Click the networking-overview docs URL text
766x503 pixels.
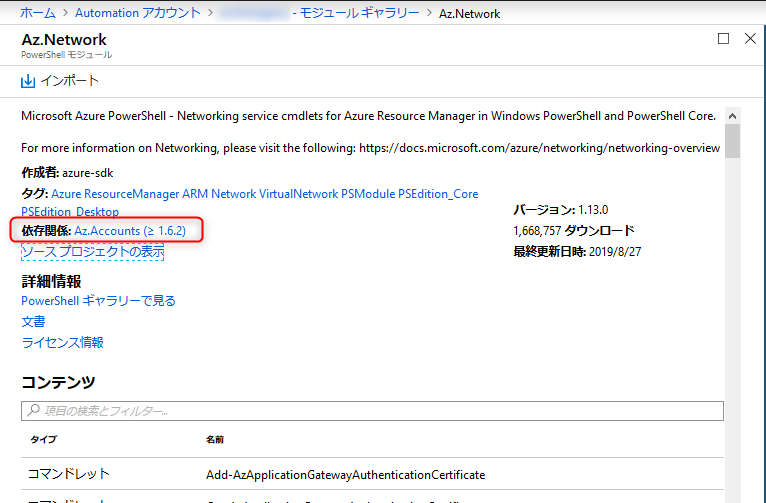(x=539, y=148)
